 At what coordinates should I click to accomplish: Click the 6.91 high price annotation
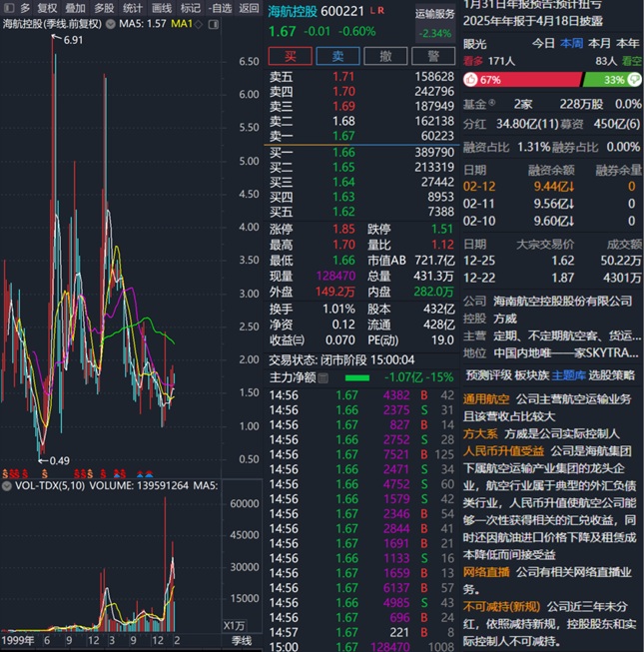(x=73, y=40)
